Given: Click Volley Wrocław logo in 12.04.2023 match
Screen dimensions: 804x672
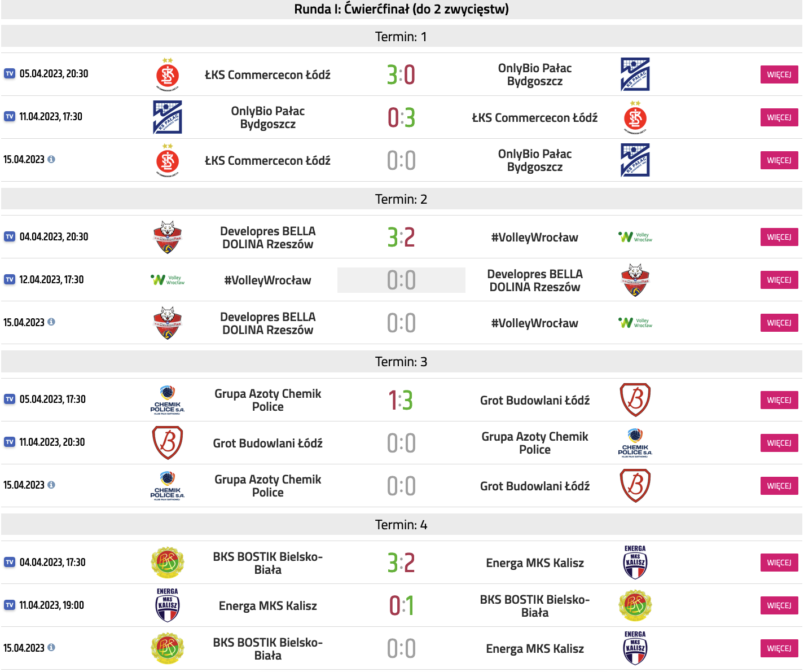Looking at the screenshot, I should tap(168, 280).
